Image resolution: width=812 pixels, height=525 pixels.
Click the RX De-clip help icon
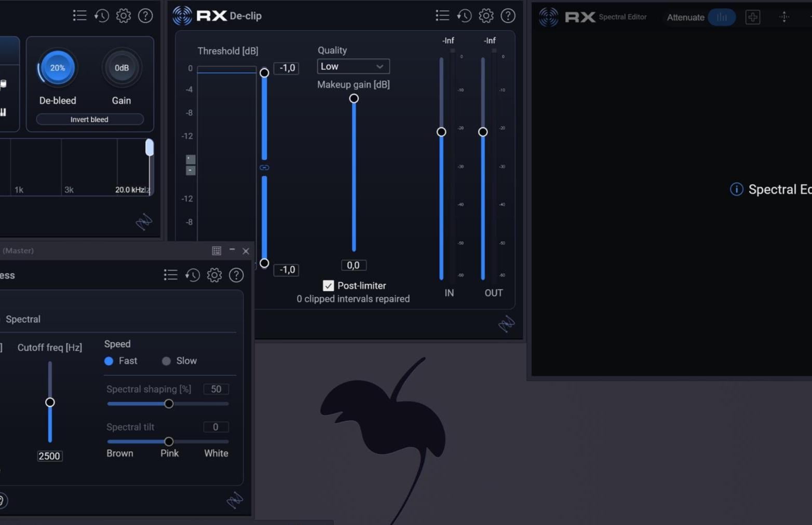click(508, 16)
